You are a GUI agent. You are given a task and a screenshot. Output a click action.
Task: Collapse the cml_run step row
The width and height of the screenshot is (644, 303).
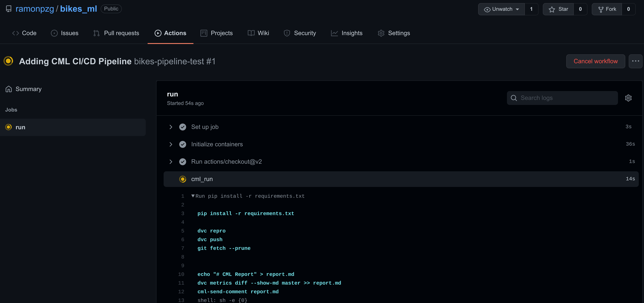(x=401, y=179)
